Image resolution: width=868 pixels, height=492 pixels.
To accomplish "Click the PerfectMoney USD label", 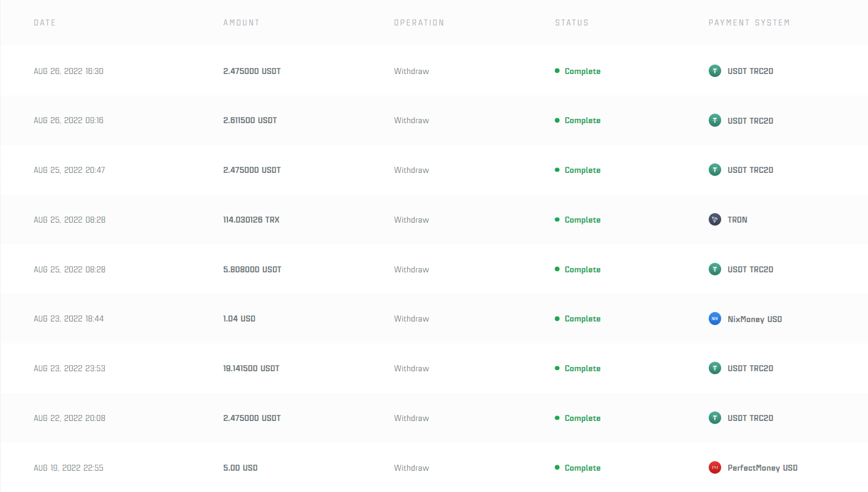I will [x=763, y=468].
